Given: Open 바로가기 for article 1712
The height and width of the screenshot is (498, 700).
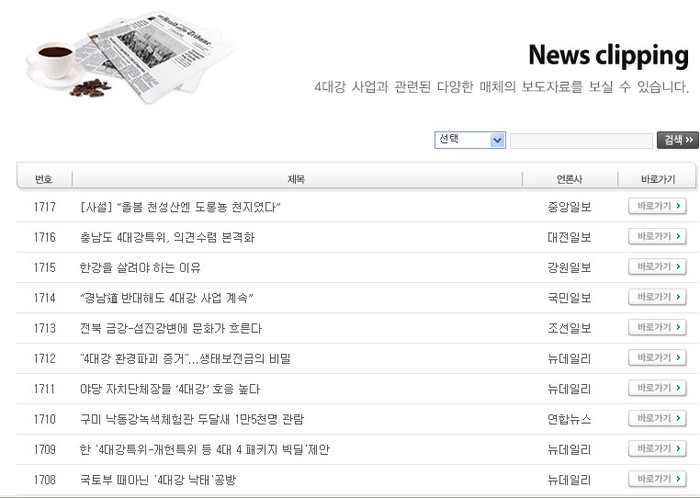Looking at the screenshot, I should coord(657,358).
